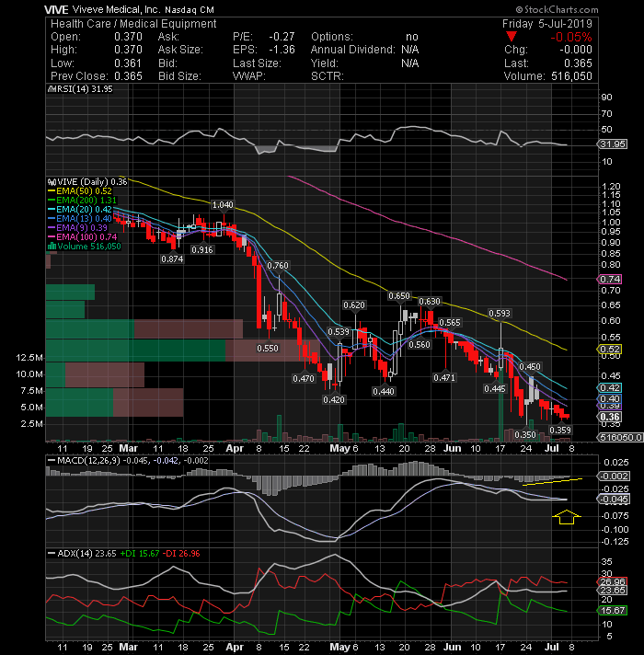Click the Options 'no' value
The width and height of the screenshot is (644, 655).
[x=412, y=37]
